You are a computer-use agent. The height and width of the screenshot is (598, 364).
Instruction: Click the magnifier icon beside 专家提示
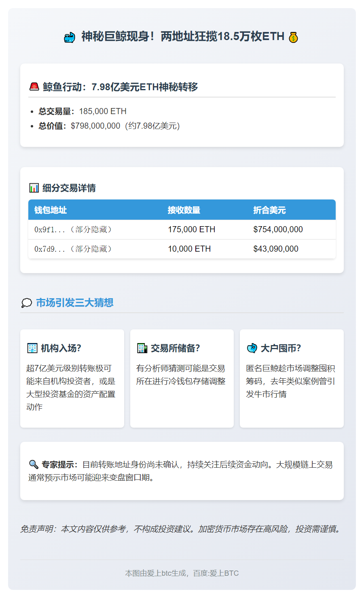tap(34, 464)
